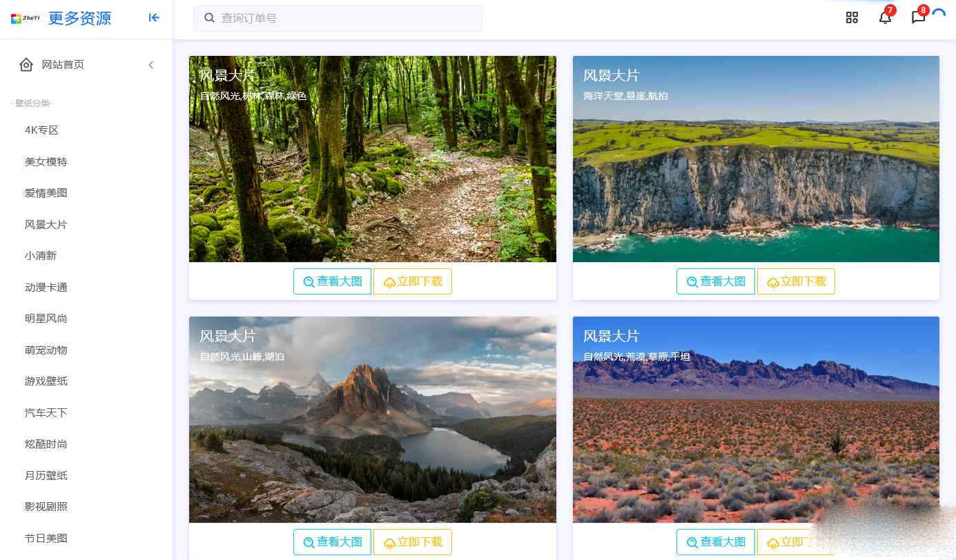Click the home icon beside 网站首页
Screen dimensions: 956x560
point(26,65)
